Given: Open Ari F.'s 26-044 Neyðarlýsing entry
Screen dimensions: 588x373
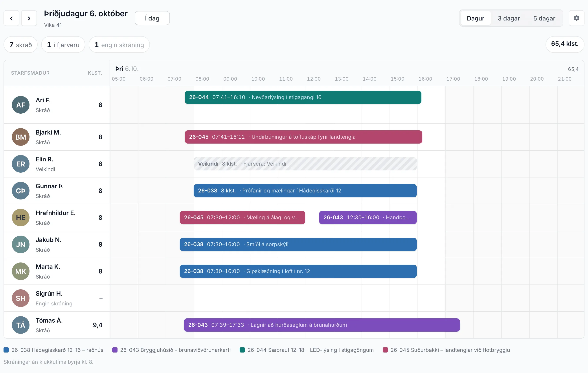Looking at the screenshot, I should click(303, 97).
